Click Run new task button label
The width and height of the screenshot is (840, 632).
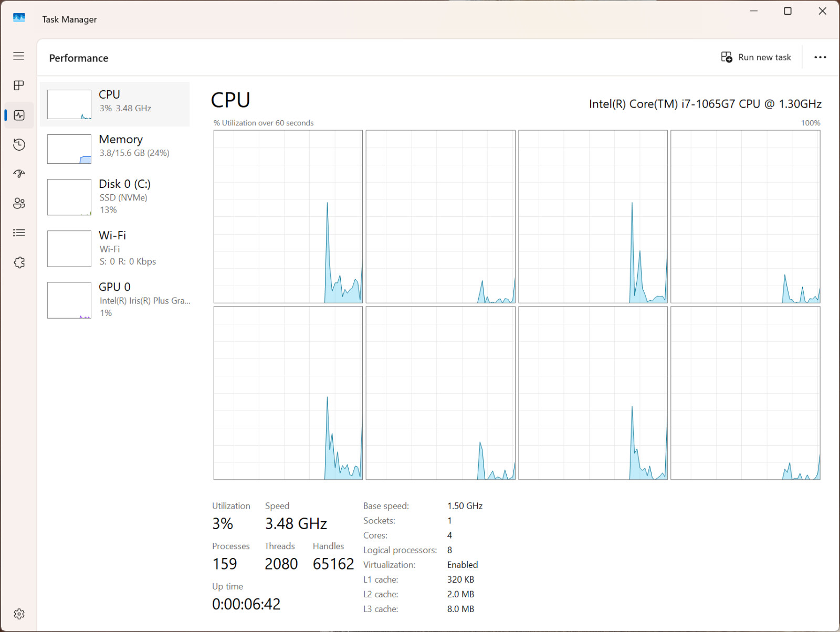coord(764,57)
